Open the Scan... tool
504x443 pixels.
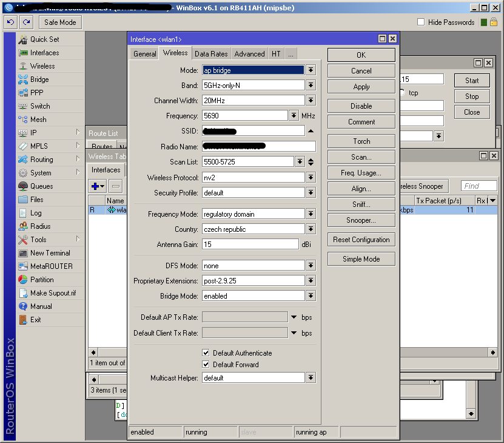pyautogui.click(x=361, y=157)
